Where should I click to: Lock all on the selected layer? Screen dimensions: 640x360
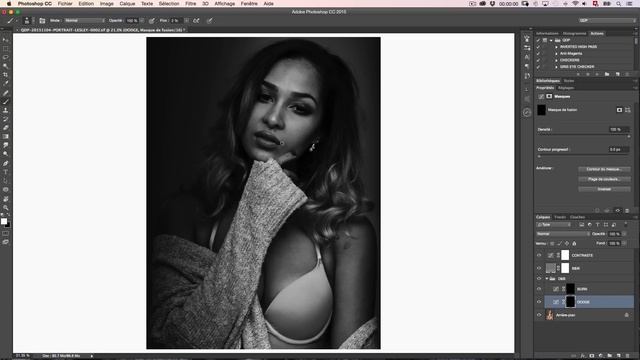pyautogui.click(x=574, y=243)
